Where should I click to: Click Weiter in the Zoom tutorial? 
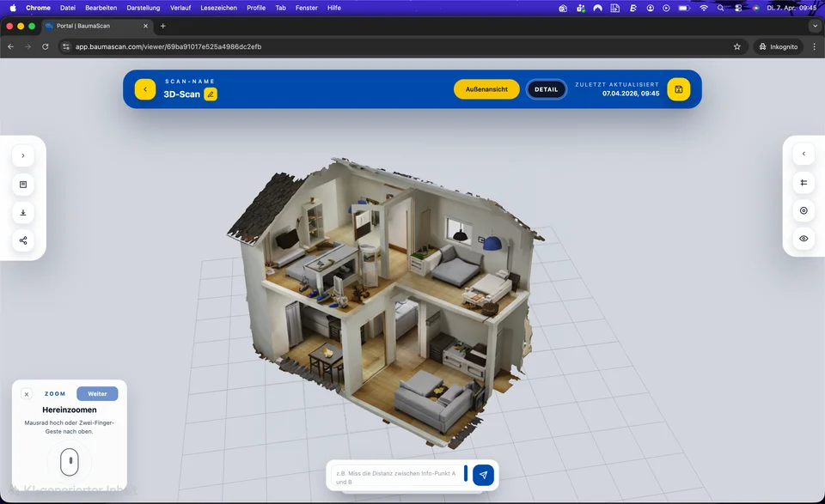pyautogui.click(x=97, y=393)
